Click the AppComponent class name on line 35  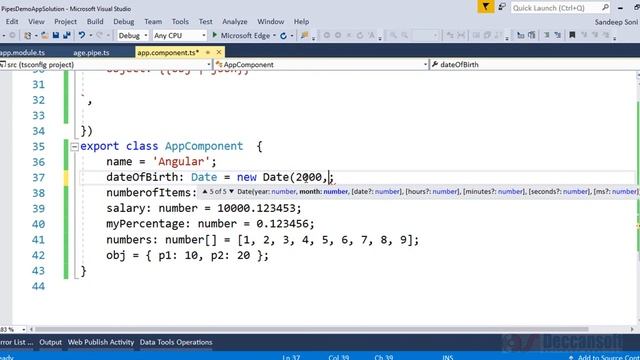204,146
